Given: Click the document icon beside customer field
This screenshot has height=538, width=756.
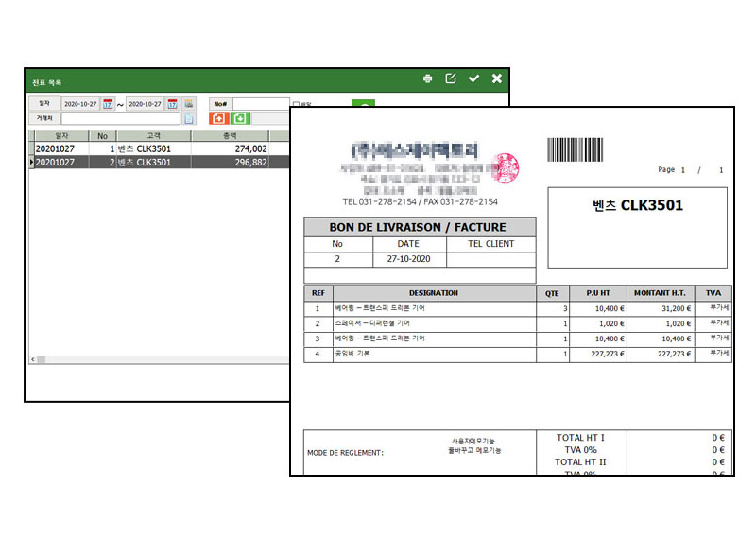Looking at the screenshot, I should click(188, 118).
